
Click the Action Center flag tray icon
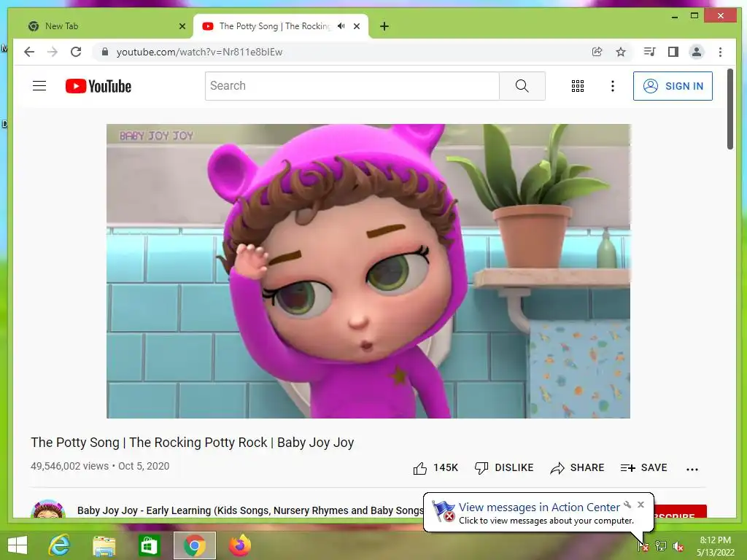click(x=643, y=546)
